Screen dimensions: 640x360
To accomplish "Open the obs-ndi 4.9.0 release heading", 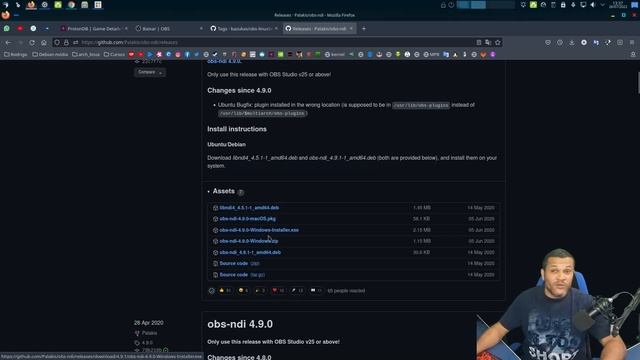I will pyautogui.click(x=240, y=324).
